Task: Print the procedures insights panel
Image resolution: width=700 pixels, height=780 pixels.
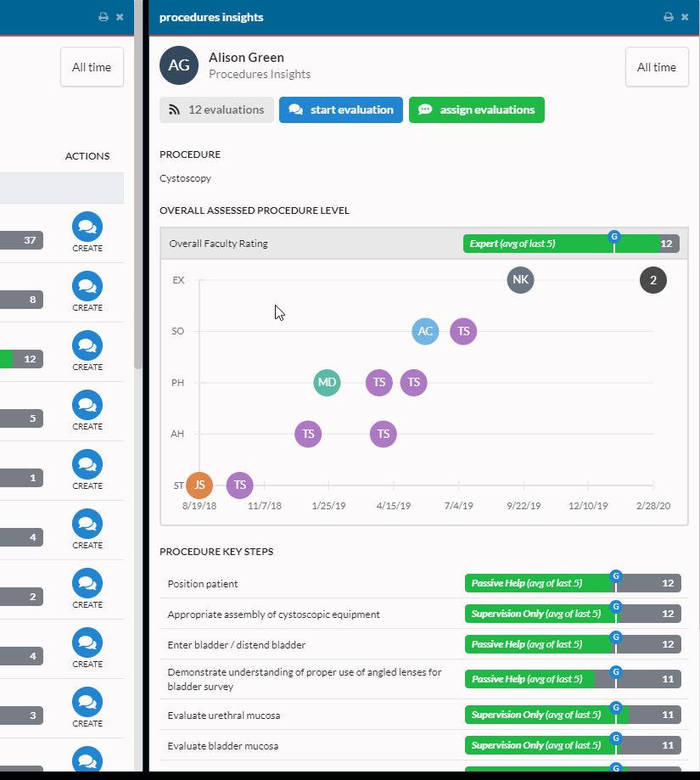Action: [669, 17]
